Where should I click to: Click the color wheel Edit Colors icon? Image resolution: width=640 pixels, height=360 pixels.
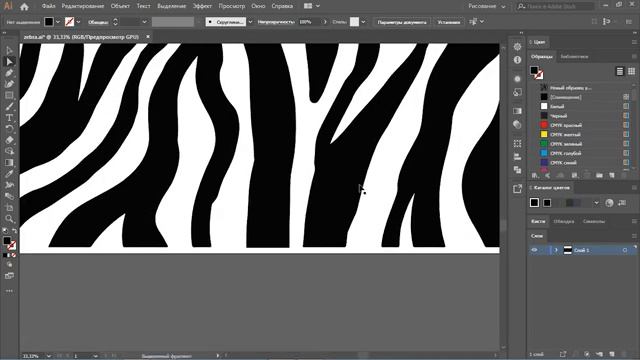pos(609,203)
